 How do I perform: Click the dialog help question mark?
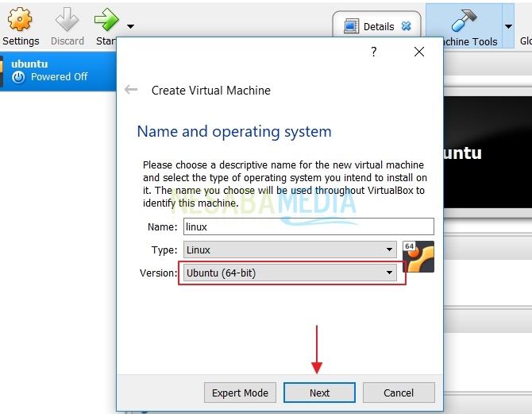[x=373, y=52]
